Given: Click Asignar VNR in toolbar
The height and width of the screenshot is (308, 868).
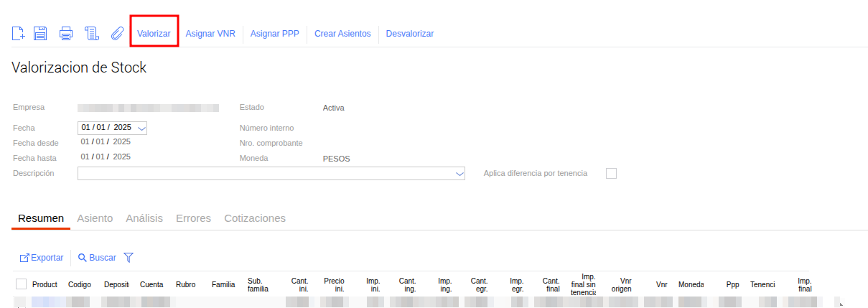Looking at the screenshot, I should click(x=210, y=34).
